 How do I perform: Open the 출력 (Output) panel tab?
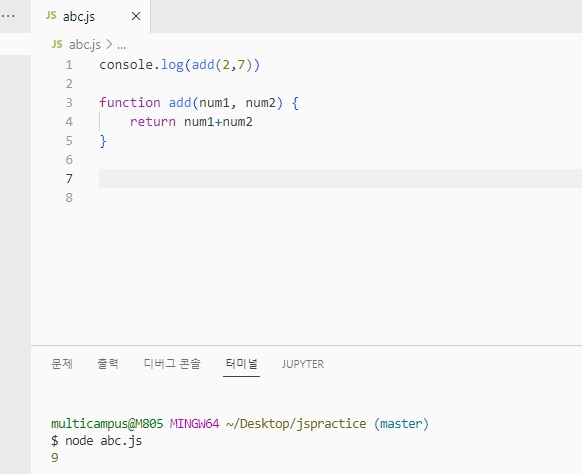tap(108, 364)
